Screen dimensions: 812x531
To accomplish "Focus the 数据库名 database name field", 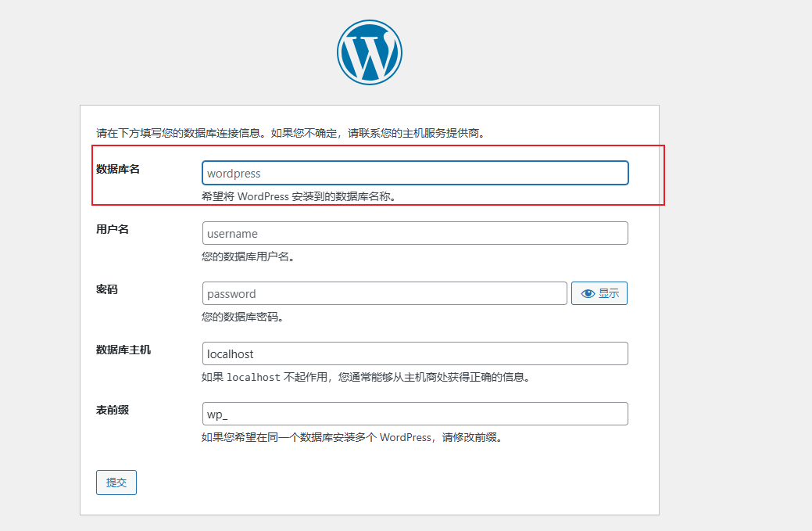I will (415, 173).
